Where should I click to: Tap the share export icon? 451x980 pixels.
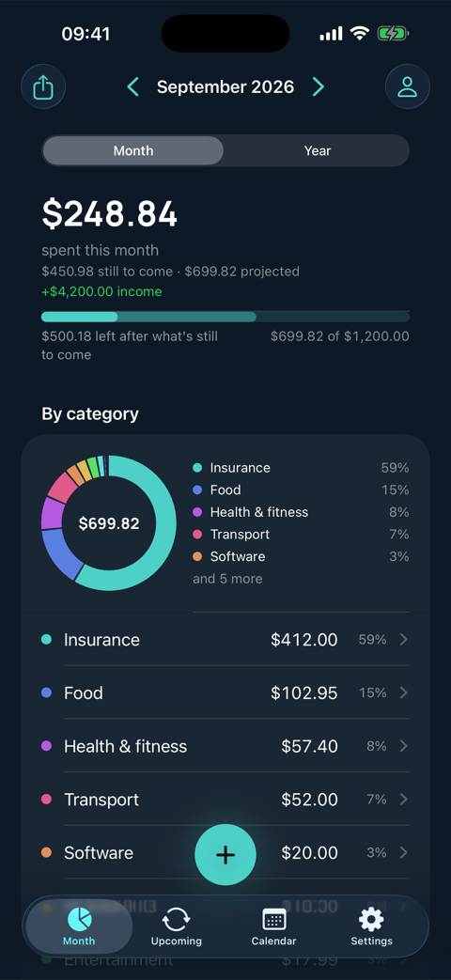click(43, 86)
